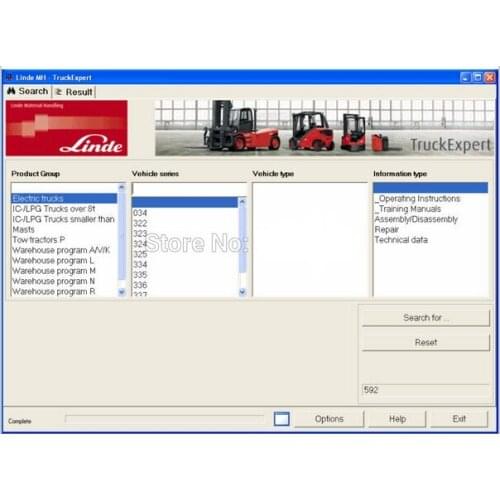Select vehicle series 325
Screen dimensions: 500x500
[185, 254]
